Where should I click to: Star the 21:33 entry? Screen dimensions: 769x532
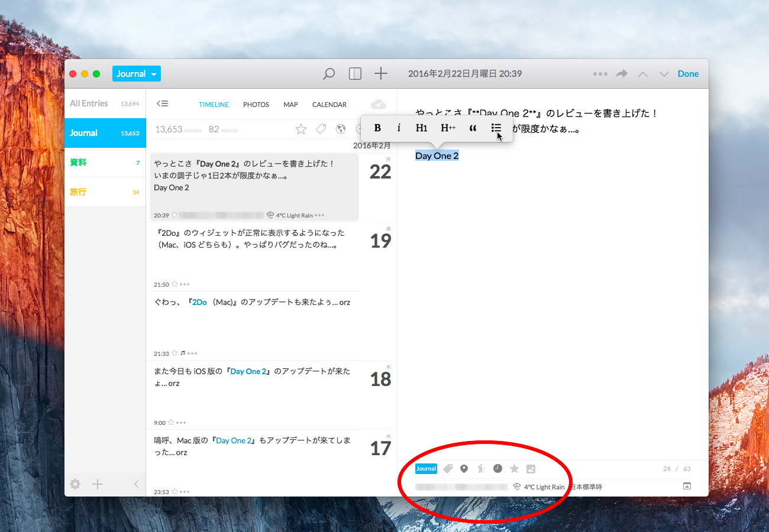(x=175, y=353)
